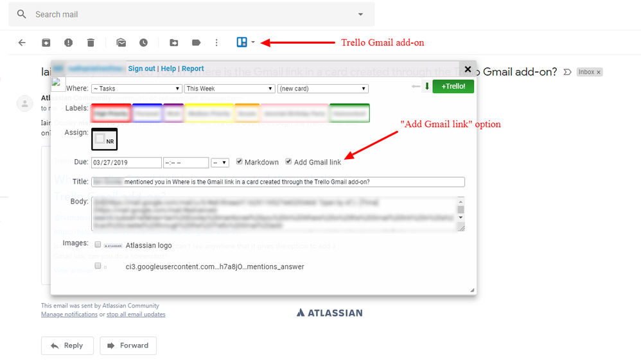Archive this email
This screenshot has height=364, width=641.
click(46, 42)
